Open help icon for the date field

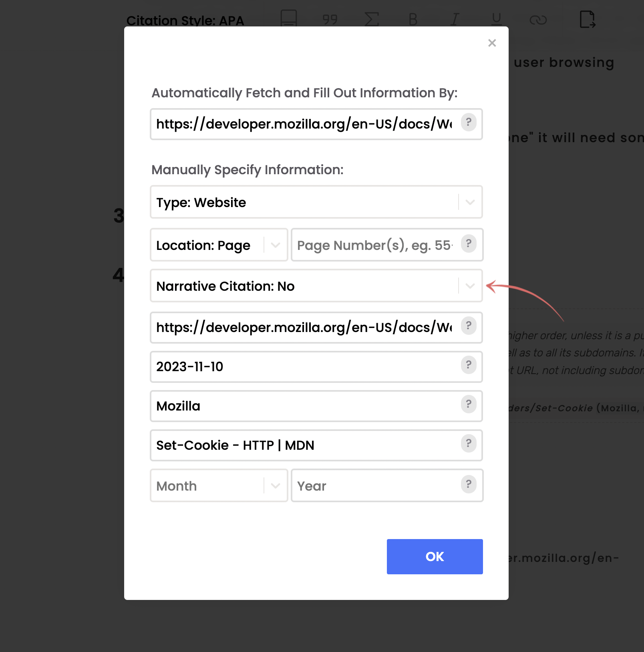[x=469, y=365]
